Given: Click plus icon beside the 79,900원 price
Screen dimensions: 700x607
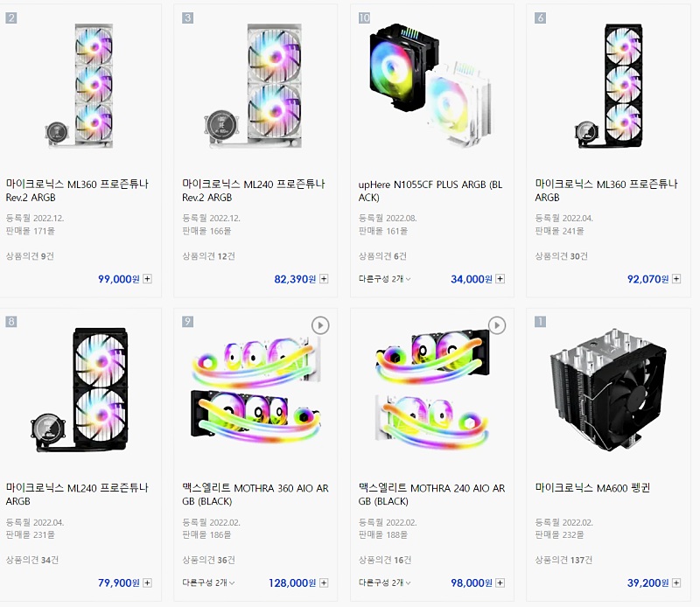Looking at the screenshot, I should tap(147, 583).
